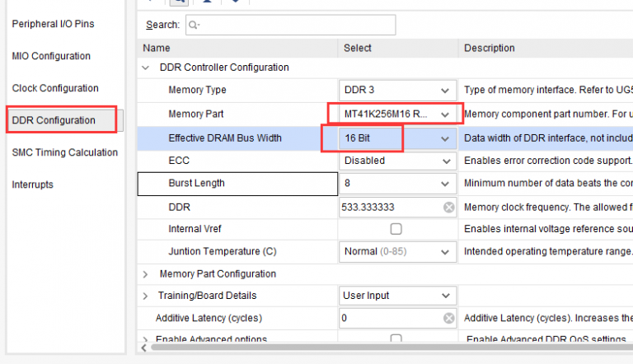The image size is (633, 364).
Task: Go to the Clock Configuration page
Action: pyautogui.click(x=55, y=88)
